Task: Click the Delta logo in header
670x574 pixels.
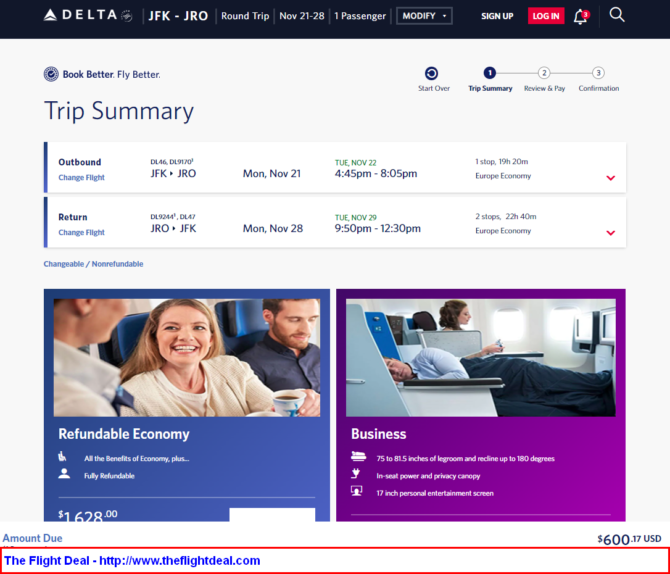Action: (88, 15)
